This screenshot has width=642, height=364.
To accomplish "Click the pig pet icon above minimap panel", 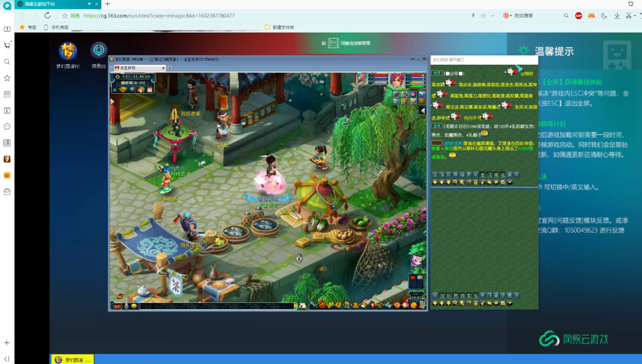I will (417, 260).
